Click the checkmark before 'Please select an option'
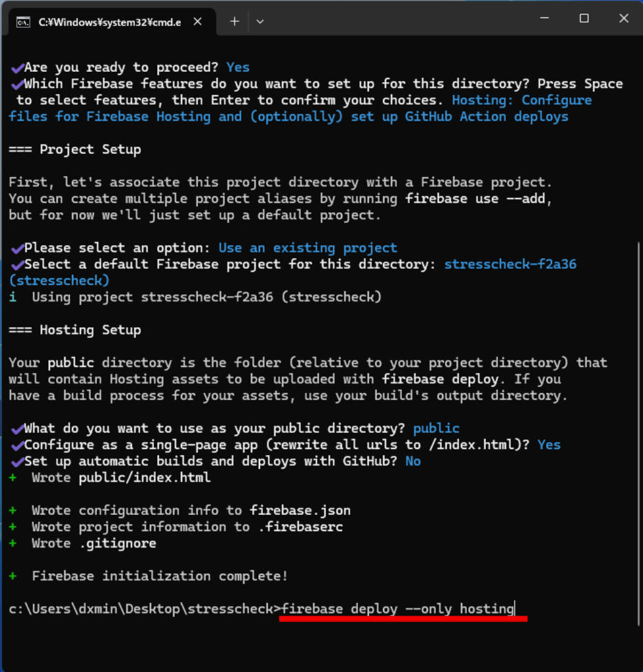 pos(17,248)
